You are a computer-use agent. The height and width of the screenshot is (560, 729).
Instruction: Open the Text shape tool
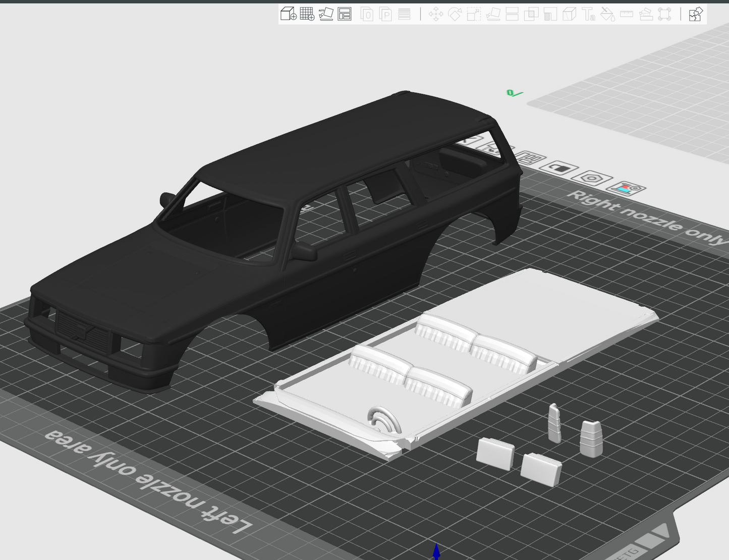[x=588, y=14]
